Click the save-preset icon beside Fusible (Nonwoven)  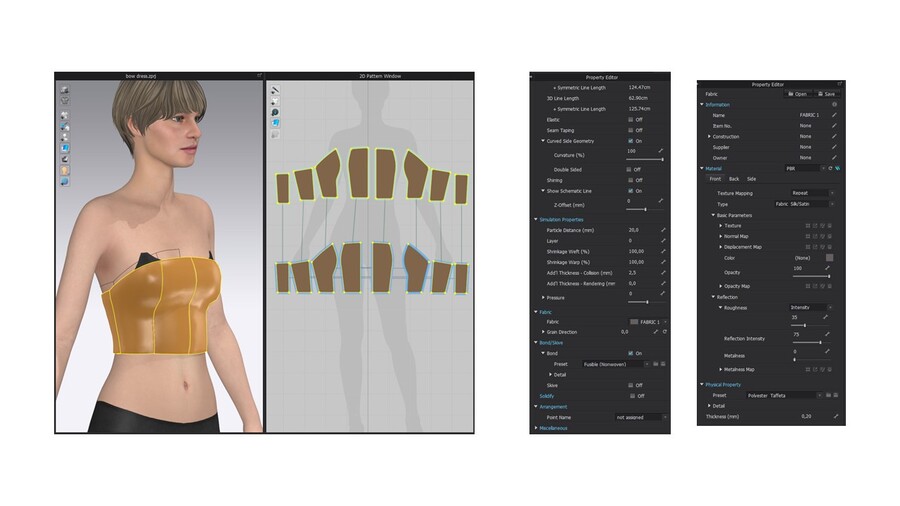(663, 364)
